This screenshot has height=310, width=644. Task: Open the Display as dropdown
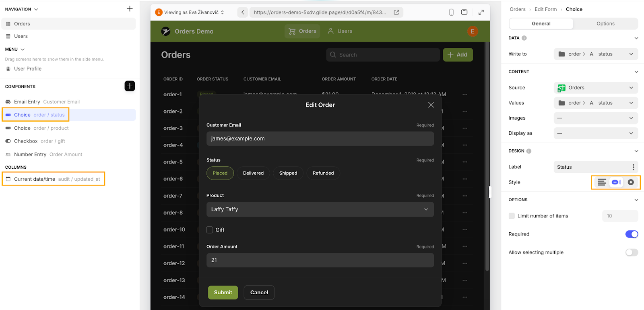coord(596,133)
